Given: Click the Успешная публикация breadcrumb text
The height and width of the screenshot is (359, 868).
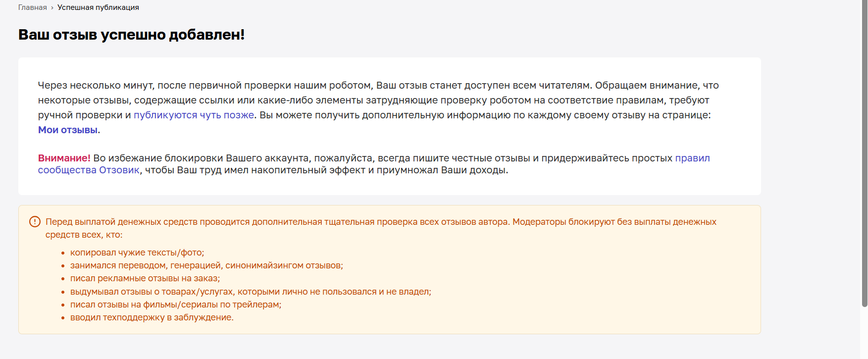Looking at the screenshot, I should click(98, 7).
